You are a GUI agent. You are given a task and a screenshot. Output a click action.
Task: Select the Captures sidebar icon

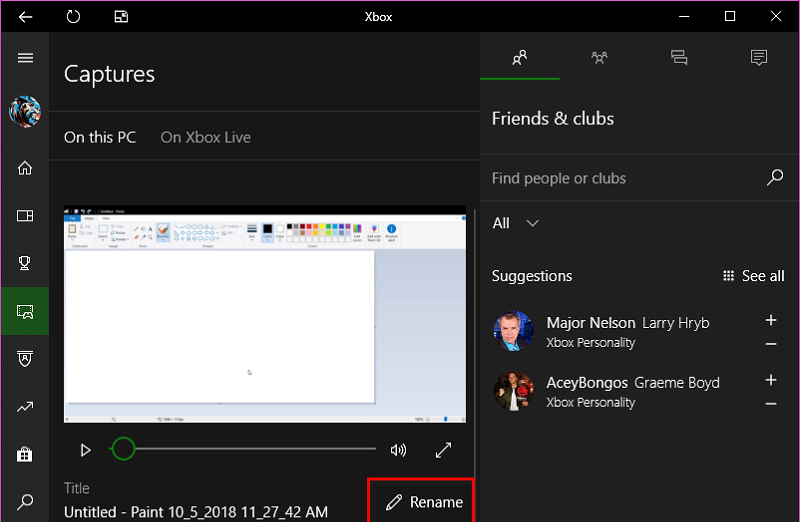click(x=25, y=311)
